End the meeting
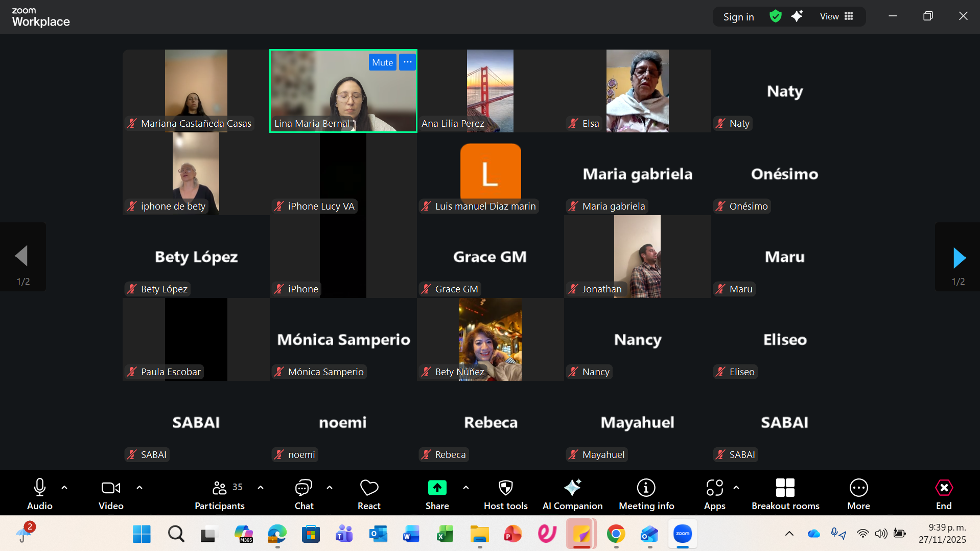This screenshot has height=551, width=980. coord(944,494)
